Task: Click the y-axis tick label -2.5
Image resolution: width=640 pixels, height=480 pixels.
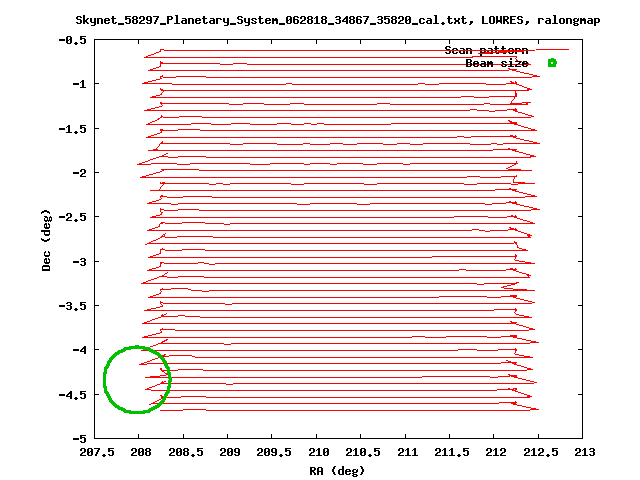Action: [x=73, y=217]
